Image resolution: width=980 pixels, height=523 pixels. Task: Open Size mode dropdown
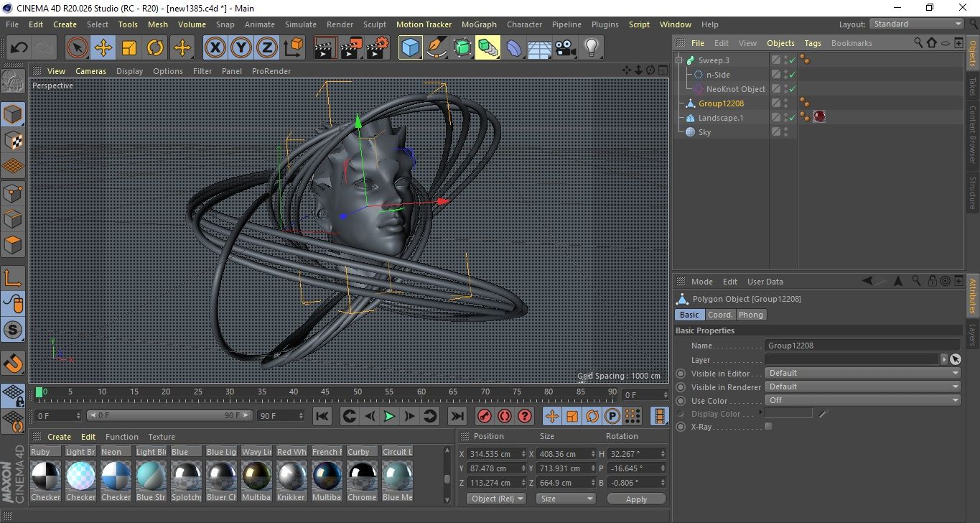click(566, 499)
